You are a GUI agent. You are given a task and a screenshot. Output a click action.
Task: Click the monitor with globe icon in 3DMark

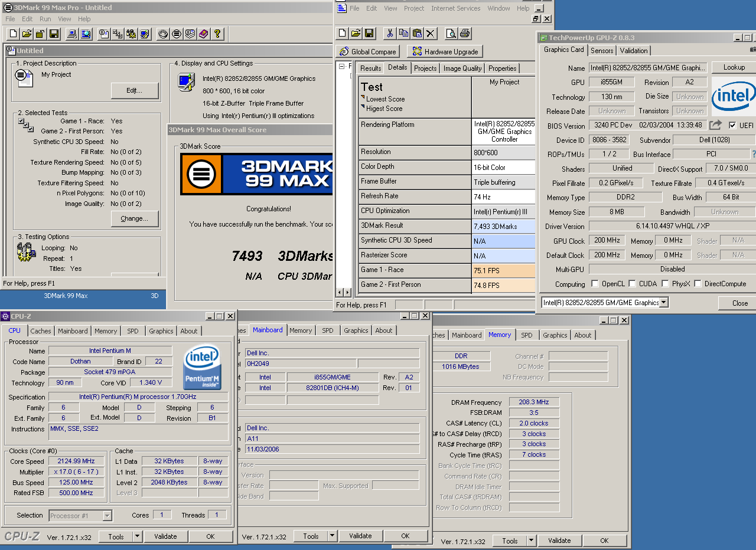pyautogui.click(x=86, y=34)
